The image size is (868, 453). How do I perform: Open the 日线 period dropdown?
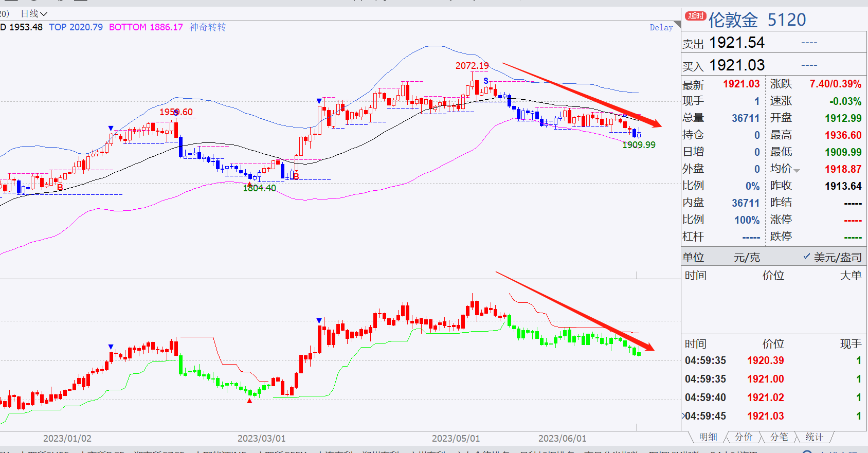click(x=34, y=13)
